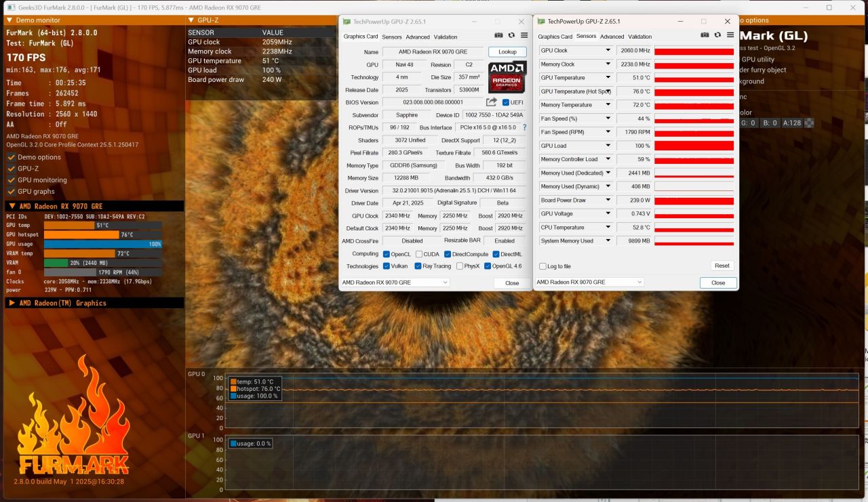Viewport: 868px width, 502px height.
Task: Open the GPU Clock sensor dropdown
Action: tap(608, 50)
